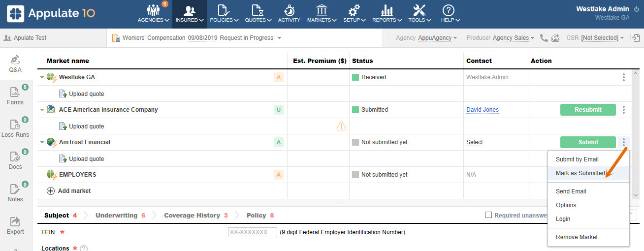644x251 pixels.
Task: Click the Westlake Admin user name
Action: 603,9
